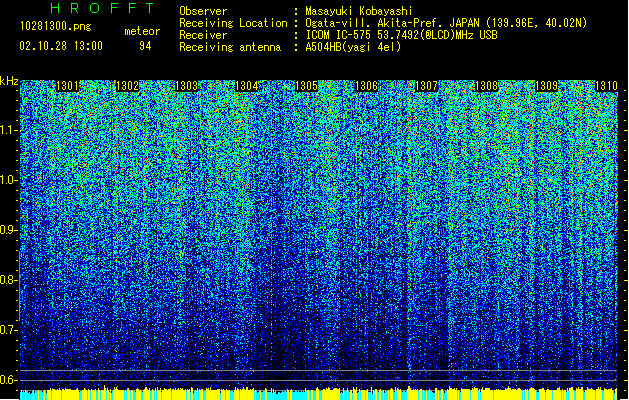Viewport: 629px width, 400px height.
Task: Click observer name Masayuki Kobayashi
Action: click(x=359, y=11)
